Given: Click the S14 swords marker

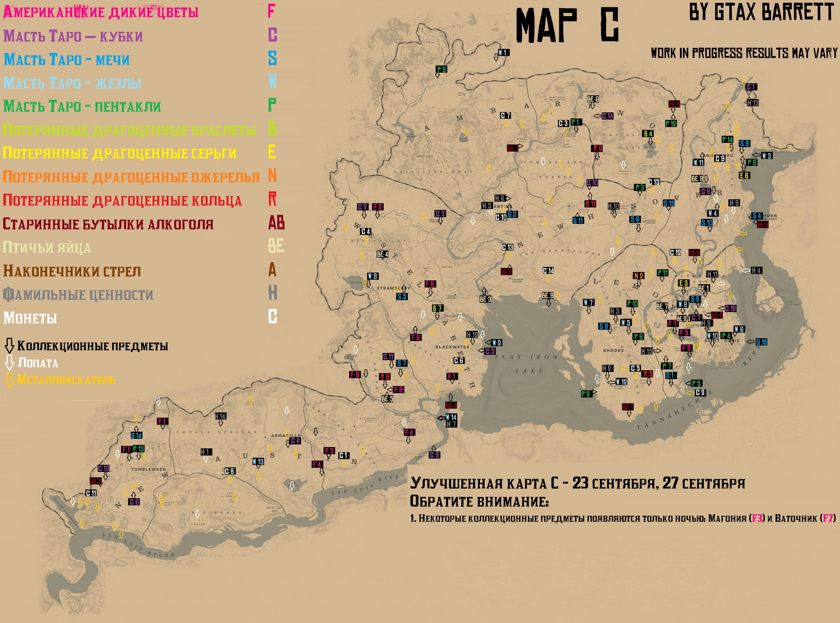Looking at the screenshot, I should [x=136, y=436].
